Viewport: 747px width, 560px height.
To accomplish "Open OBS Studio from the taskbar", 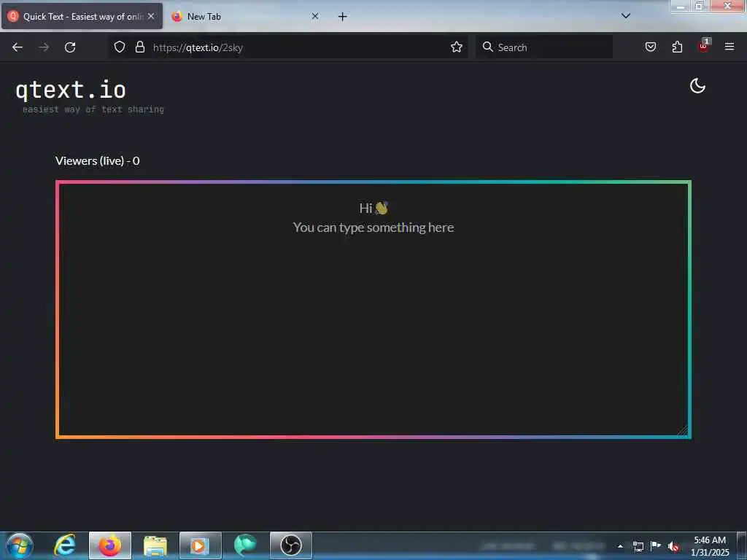I will [290, 545].
